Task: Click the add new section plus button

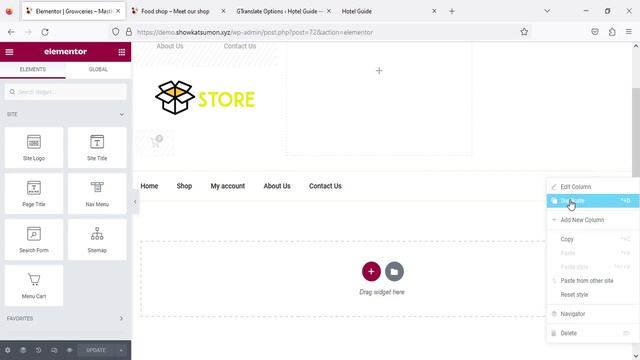Action: click(371, 271)
